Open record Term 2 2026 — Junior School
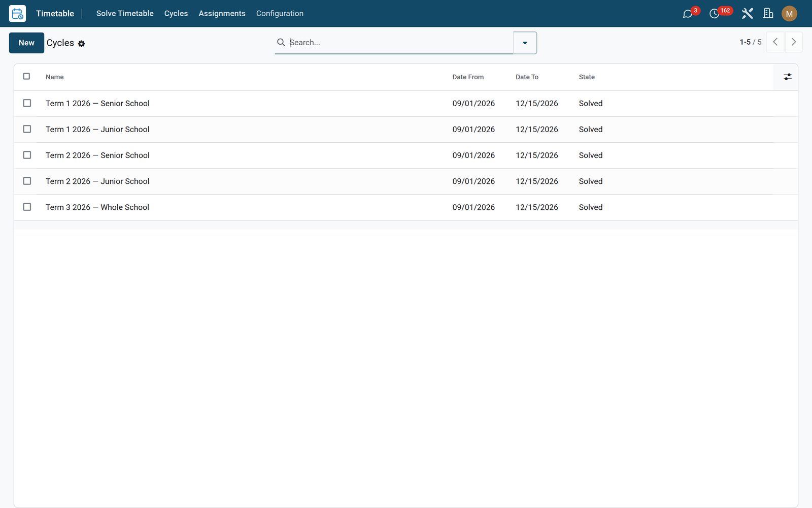This screenshot has width=812, height=508. pos(97,181)
